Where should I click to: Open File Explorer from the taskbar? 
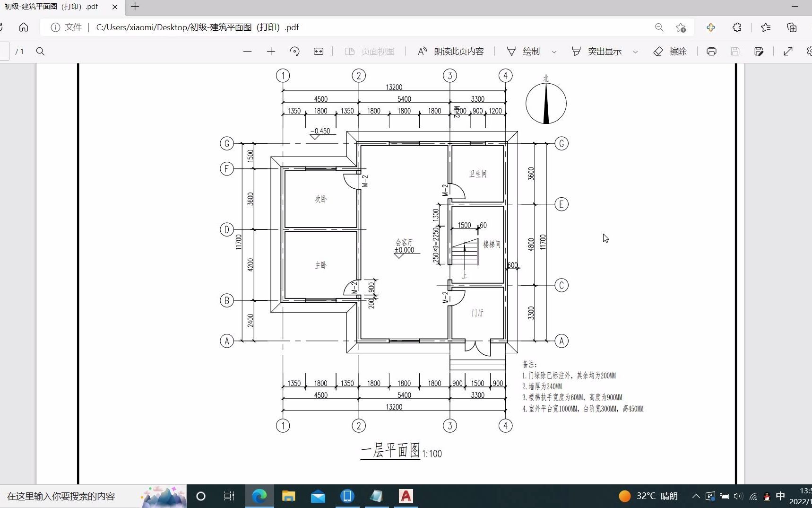click(289, 496)
